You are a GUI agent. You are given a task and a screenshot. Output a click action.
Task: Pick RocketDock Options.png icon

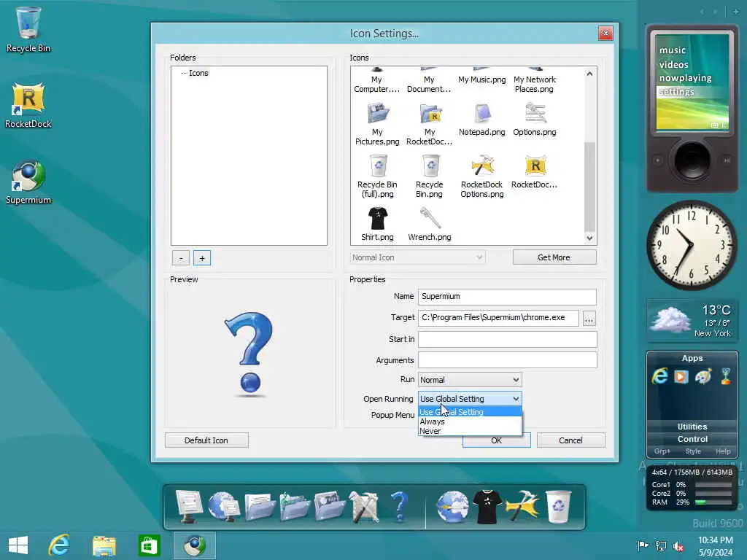pos(481,176)
